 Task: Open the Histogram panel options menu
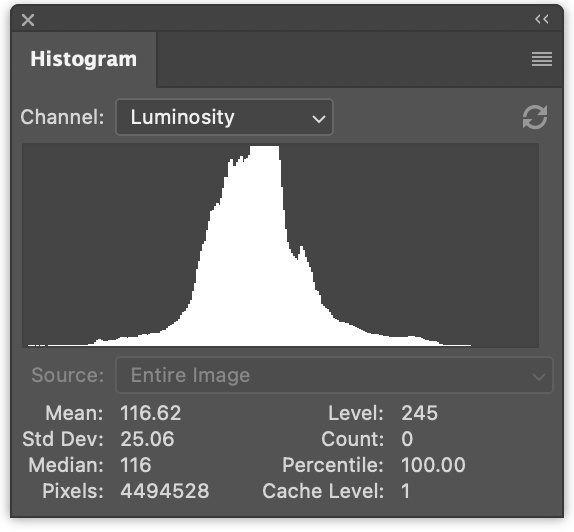542,59
